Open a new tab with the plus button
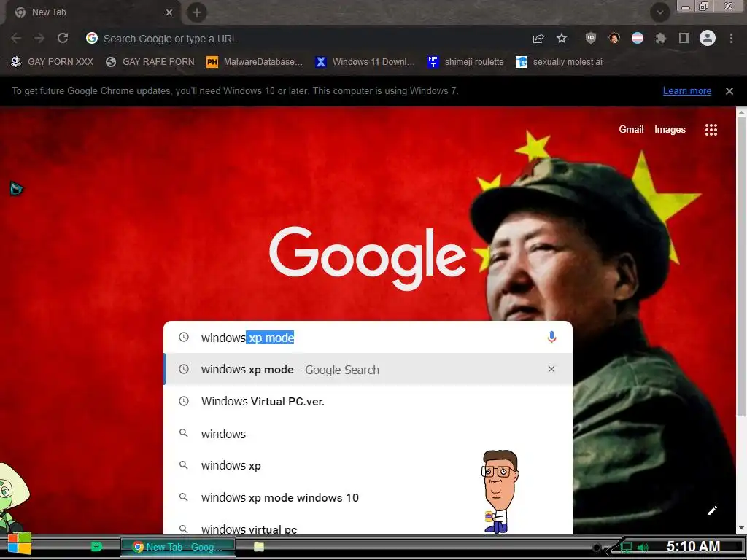The width and height of the screenshot is (747, 560). tap(197, 12)
